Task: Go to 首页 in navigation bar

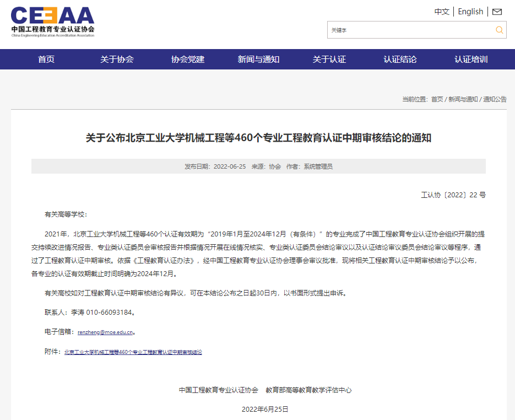Action: click(x=46, y=60)
